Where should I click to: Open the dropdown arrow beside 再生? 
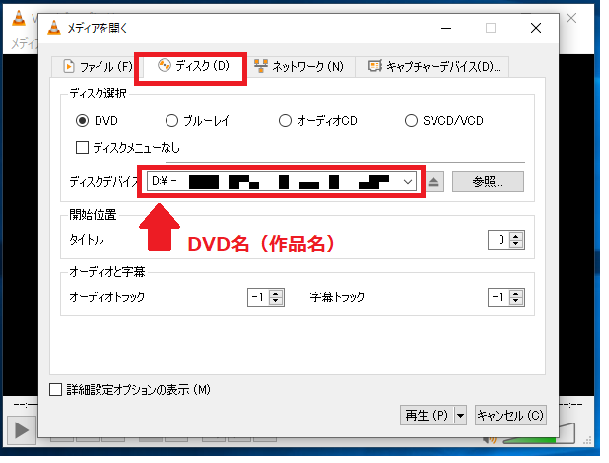pyautogui.click(x=460, y=416)
